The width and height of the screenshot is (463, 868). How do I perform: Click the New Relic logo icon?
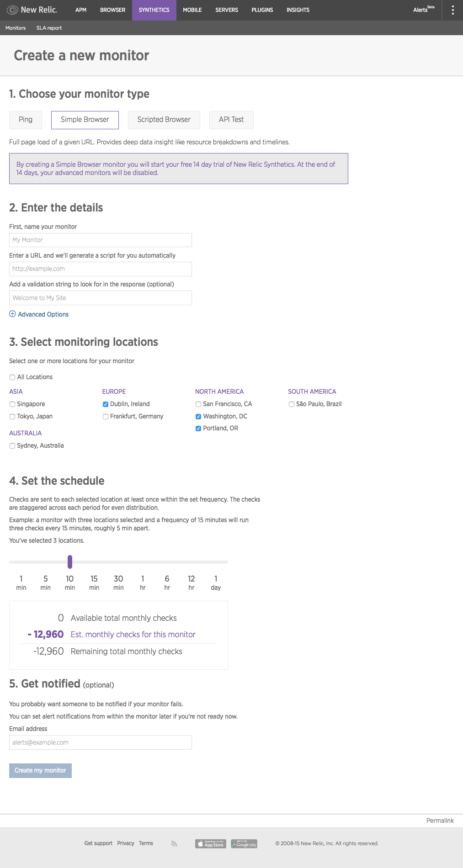[x=12, y=10]
